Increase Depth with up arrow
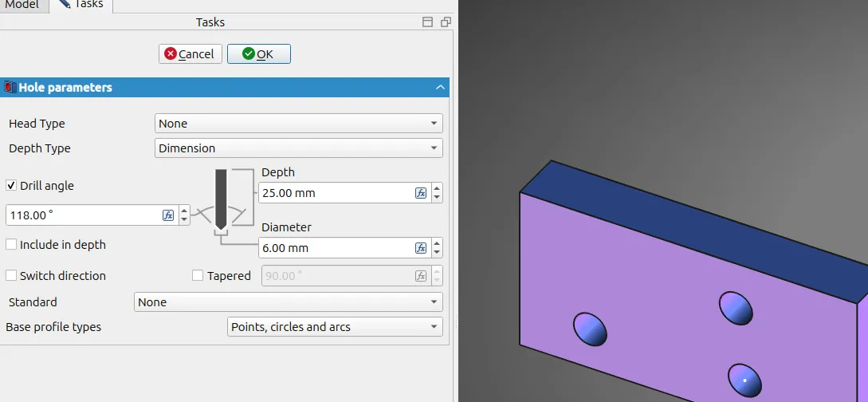 tap(437, 188)
